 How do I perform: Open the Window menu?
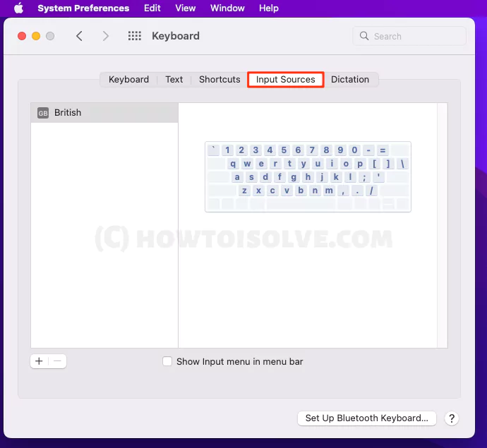(x=227, y=8)
